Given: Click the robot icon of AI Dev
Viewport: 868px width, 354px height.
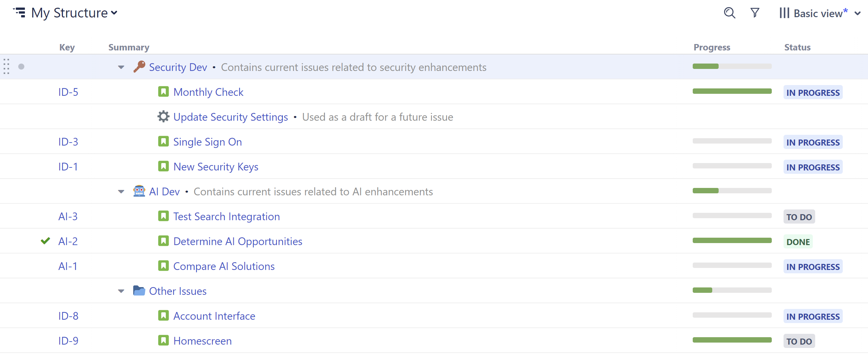Looking at the screenshot, I should (139, 191).
